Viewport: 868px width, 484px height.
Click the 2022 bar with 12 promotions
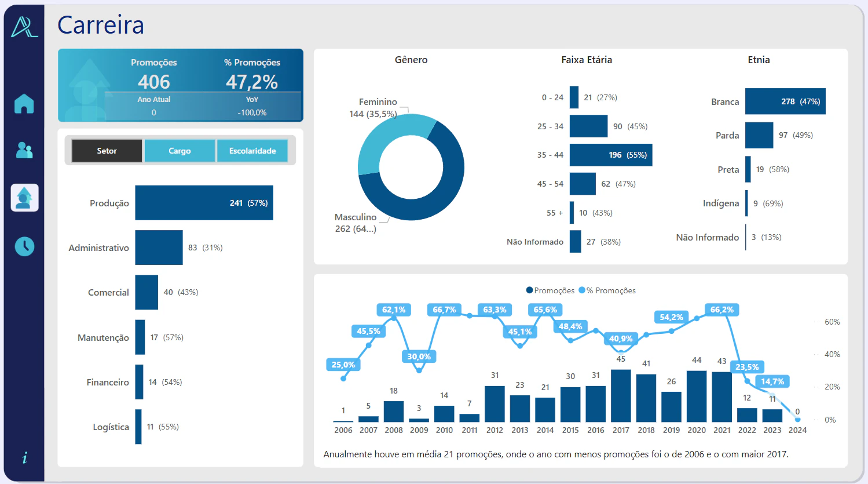[747, 414]
